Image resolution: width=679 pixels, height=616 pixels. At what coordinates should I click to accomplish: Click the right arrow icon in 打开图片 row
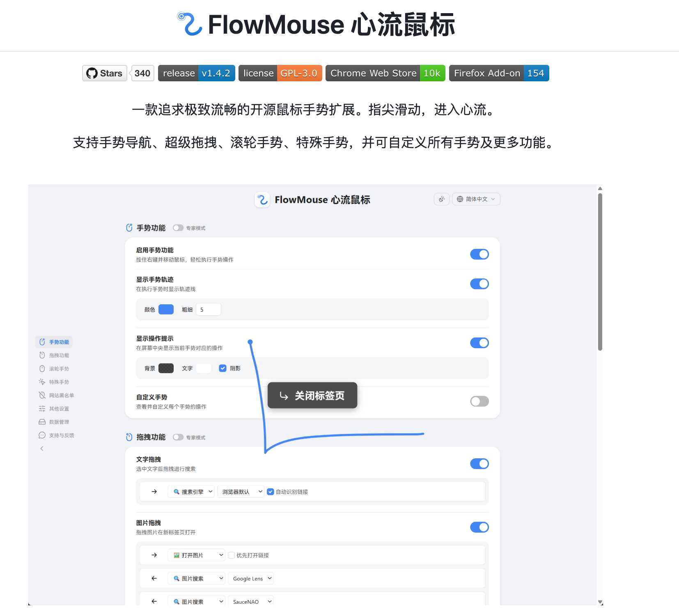coord(154,555)
